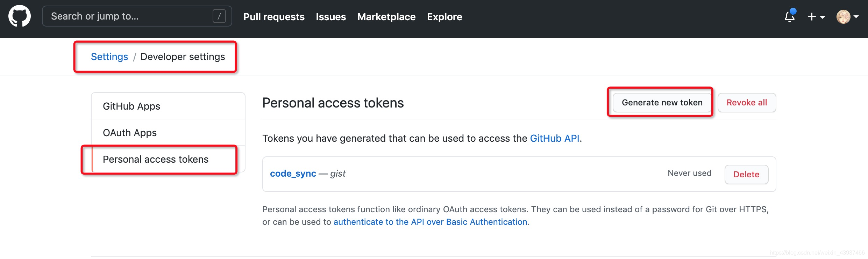Open Explore from the top navigation

(444, 17)
